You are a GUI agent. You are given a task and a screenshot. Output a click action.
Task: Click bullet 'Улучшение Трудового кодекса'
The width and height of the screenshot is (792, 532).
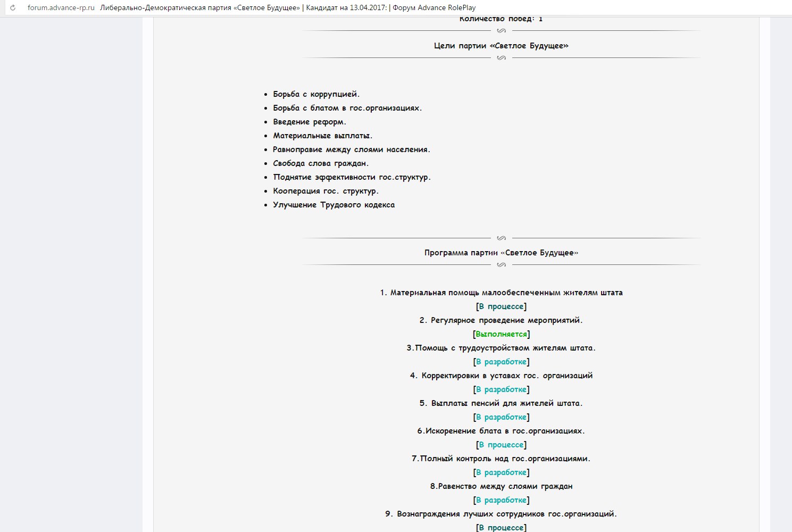334,205
